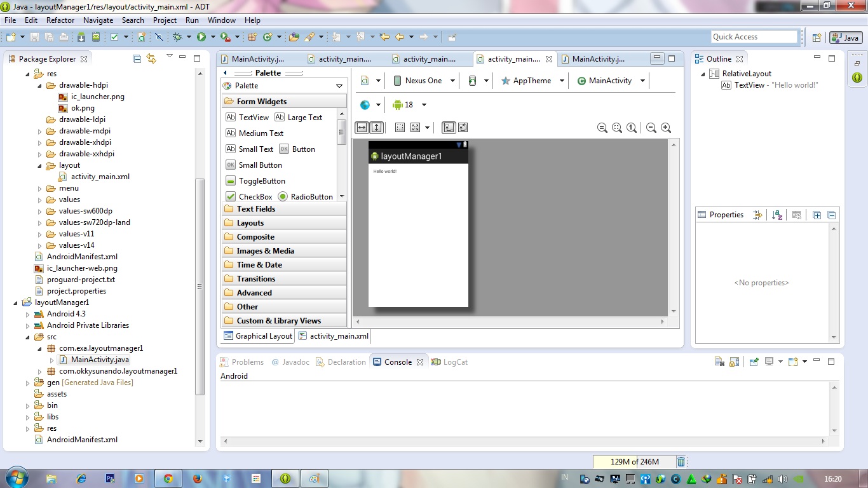Collapse all properties with minus icon
Screen dimensions: 868x488
click(x=831, y=215)
